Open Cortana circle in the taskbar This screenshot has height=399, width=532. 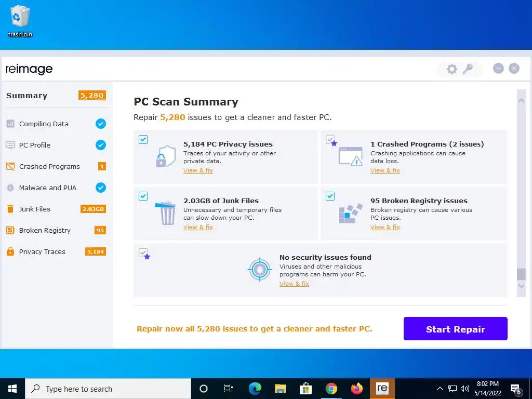click(x=204, y=389)
